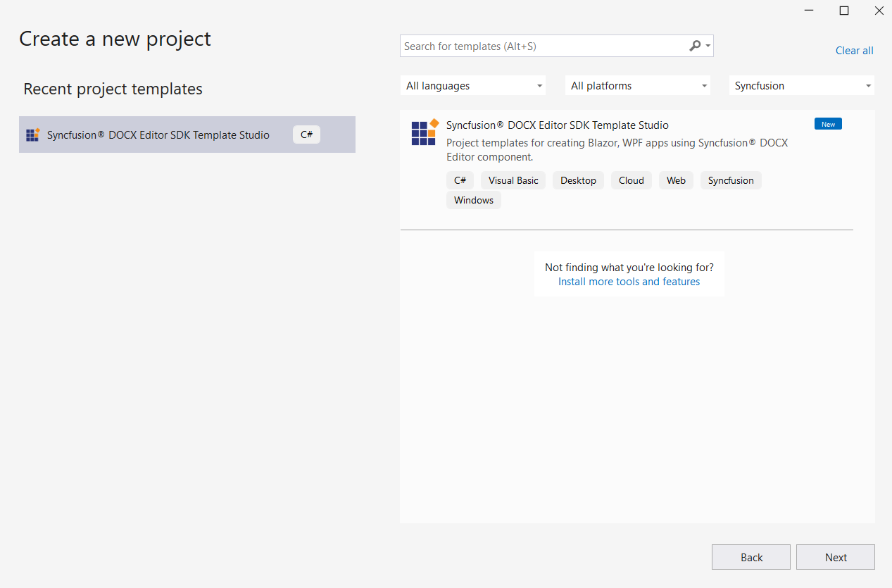Viewport: 892px width, 588px height.
Task: Click the Clear all link
Action: point(854,51)
